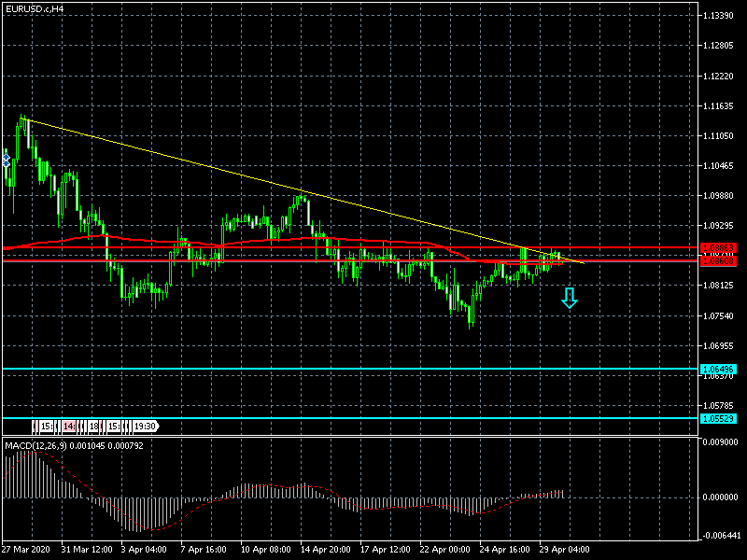Click the 1.11635 value on price scale
The width and height of the screenshot is (747, 560).
(x=722, y=107)
